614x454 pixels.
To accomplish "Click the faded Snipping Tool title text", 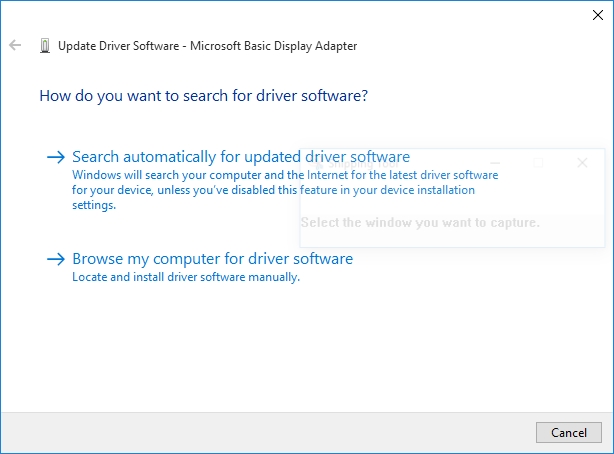I will point(365,163).
